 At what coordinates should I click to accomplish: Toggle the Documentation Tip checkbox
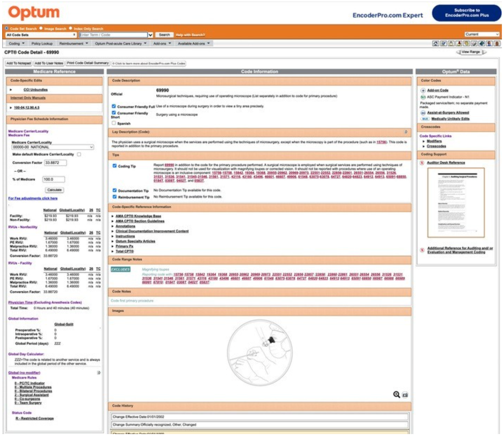click(114, 191)
